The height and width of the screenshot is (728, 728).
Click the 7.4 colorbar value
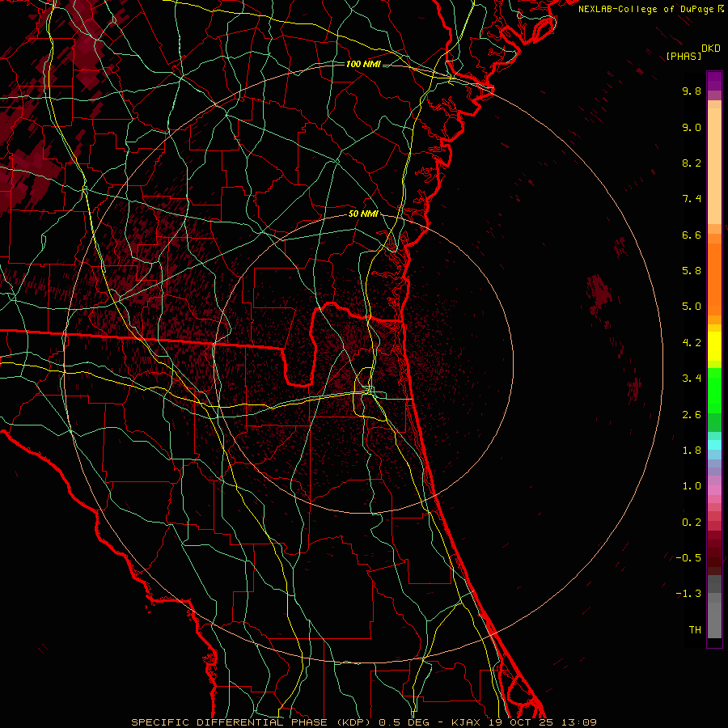[692, 199]
